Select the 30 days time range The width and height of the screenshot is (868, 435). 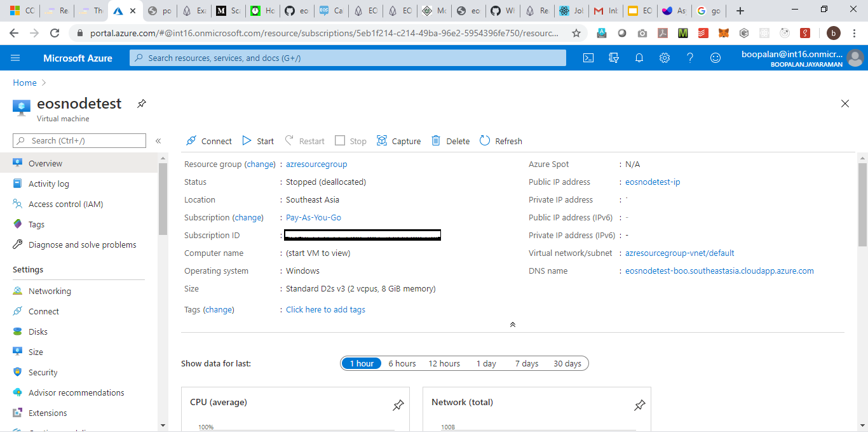point(567,363)
